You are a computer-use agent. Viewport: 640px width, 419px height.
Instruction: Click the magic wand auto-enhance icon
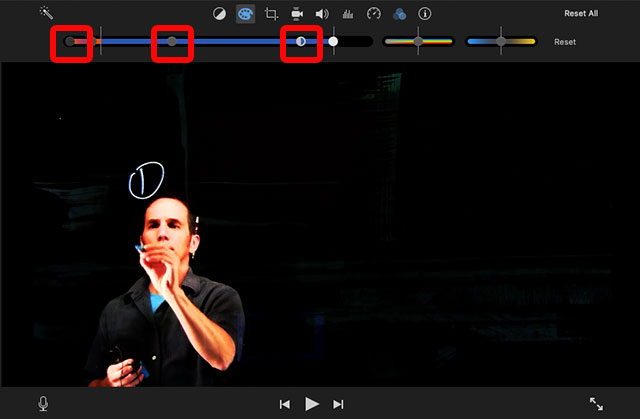coord(46,13)
